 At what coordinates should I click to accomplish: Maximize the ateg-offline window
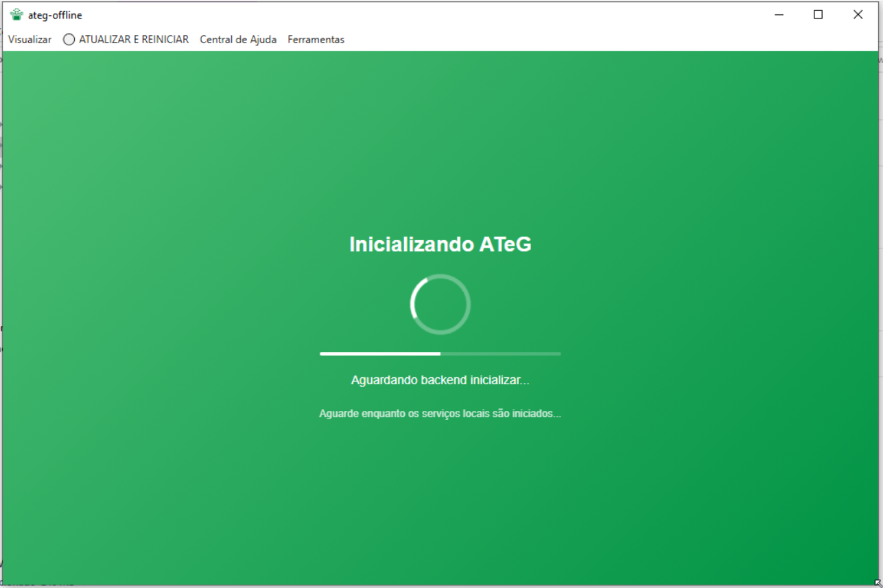coord(818,14)
